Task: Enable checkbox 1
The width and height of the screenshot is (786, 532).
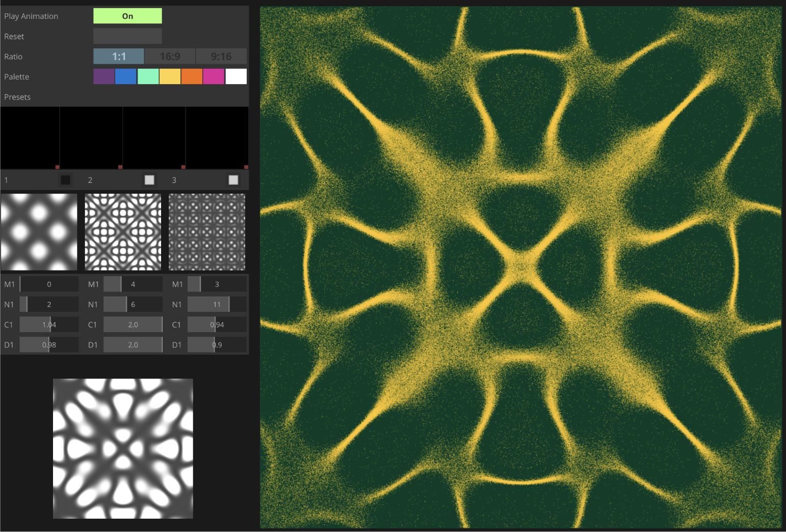Action: tap(65, 179)
